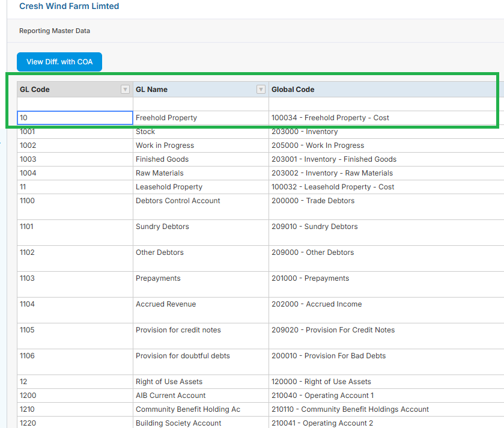Select GL Code 1200 cell
This screenshot has width=504, height=428.
click(x=75, y=396)
